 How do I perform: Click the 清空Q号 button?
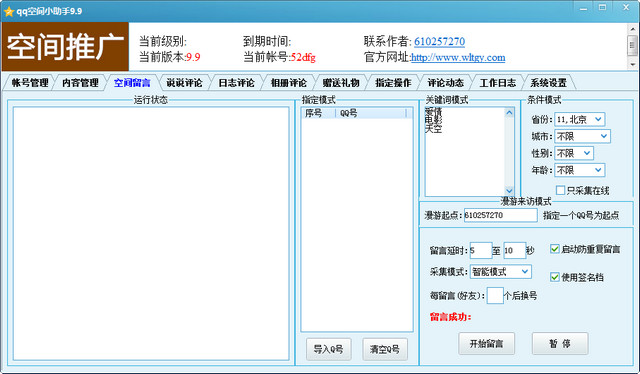point(385,350)
